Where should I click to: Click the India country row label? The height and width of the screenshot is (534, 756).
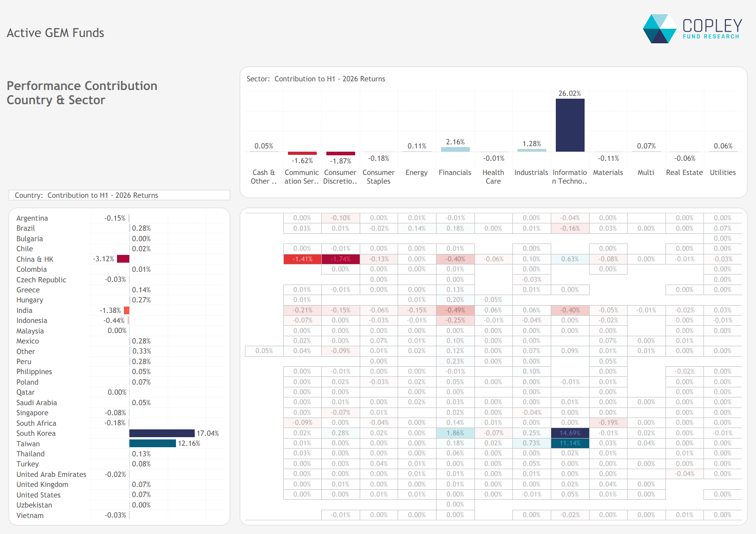(x=24, y=311)
